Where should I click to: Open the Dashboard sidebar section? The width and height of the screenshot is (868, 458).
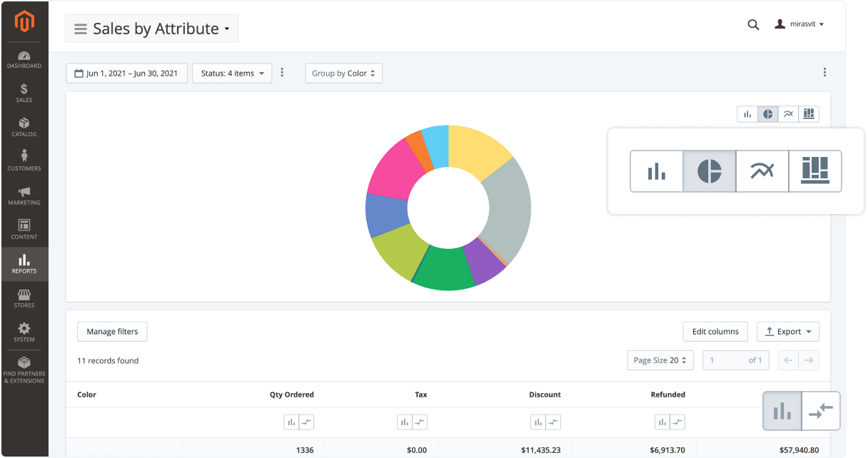pyautogui.click(x=24, y=60)
